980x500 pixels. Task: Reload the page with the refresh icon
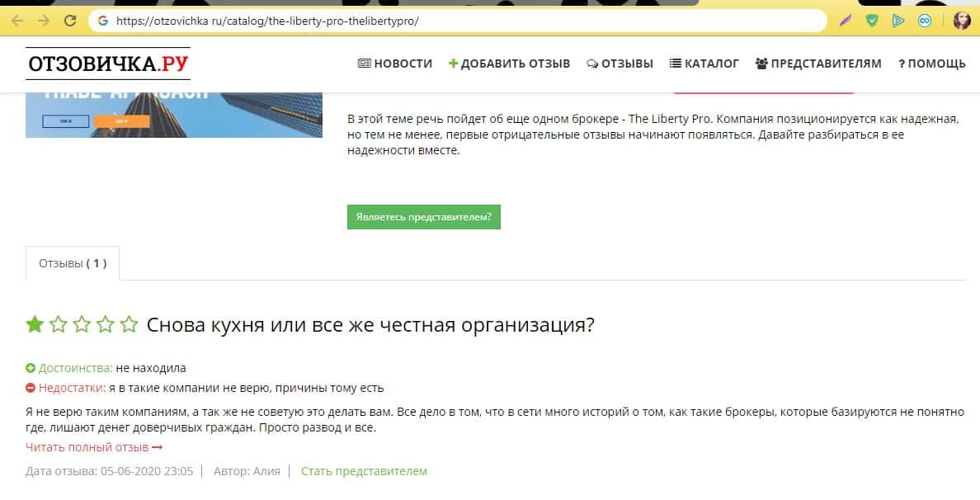70,21
